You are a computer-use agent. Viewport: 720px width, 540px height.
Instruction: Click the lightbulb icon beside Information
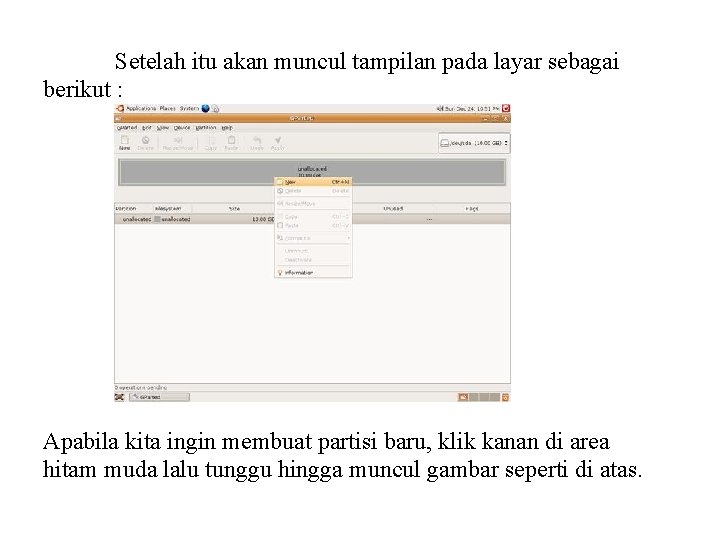[x=280, y=273]
